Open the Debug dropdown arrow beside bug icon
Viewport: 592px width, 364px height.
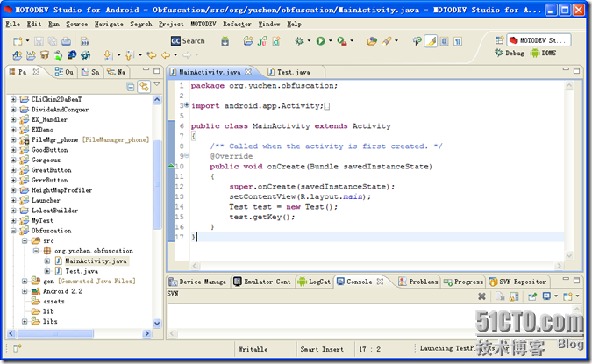pyautogui.click(x=310, y=40)
